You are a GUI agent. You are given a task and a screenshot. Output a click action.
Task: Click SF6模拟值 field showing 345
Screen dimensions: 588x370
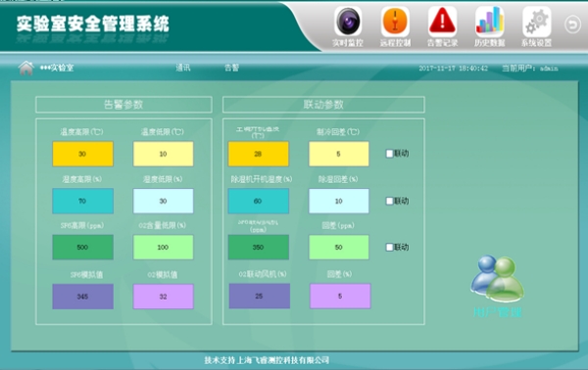pyautogui.click(x=83, y=297)
